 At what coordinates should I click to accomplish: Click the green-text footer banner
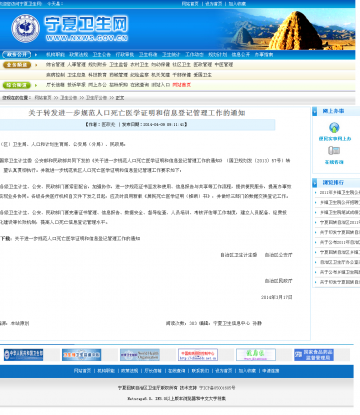tap(256, 355)
